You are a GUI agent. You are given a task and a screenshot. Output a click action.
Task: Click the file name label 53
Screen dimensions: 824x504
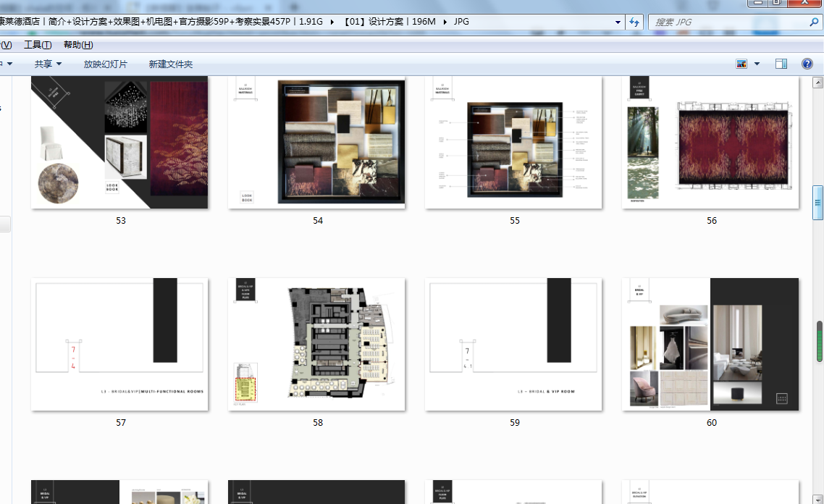[x=121, y=221]
